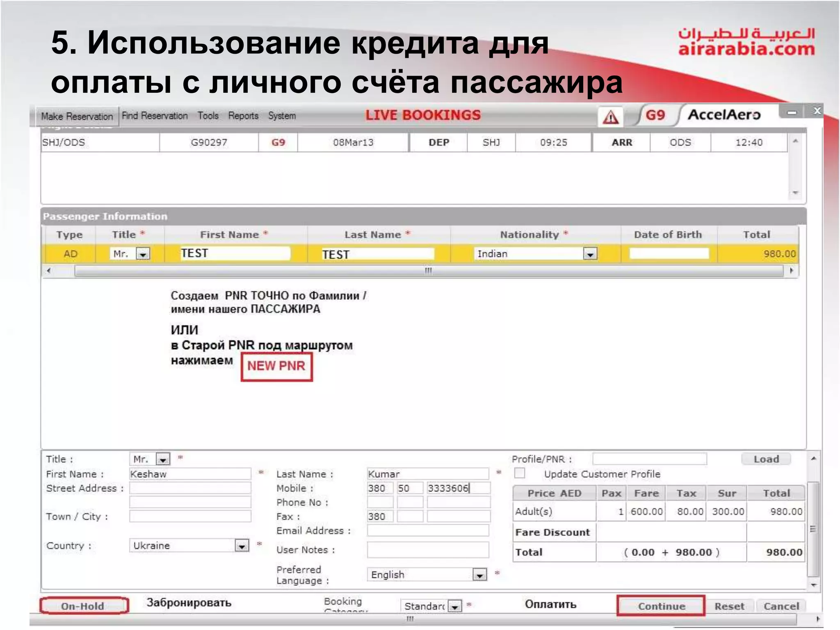Image resolution: width=840 pixels, height=630 pixels.
Task: Minimize the AccelAero window
Action: 792,112
